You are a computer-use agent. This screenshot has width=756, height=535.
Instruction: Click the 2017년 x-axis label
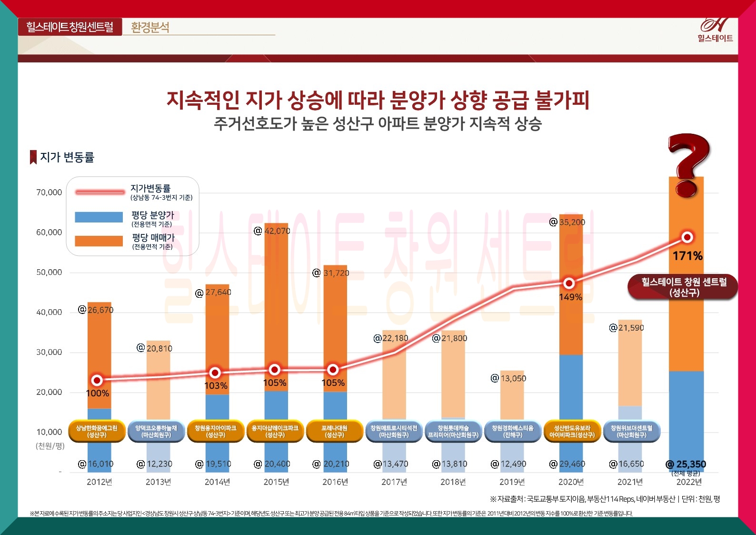pos(394,482)
